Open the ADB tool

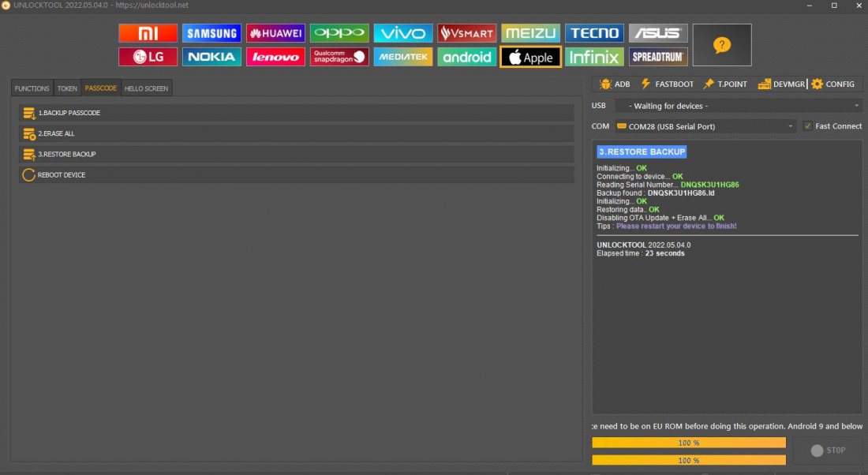click(615, 84)
